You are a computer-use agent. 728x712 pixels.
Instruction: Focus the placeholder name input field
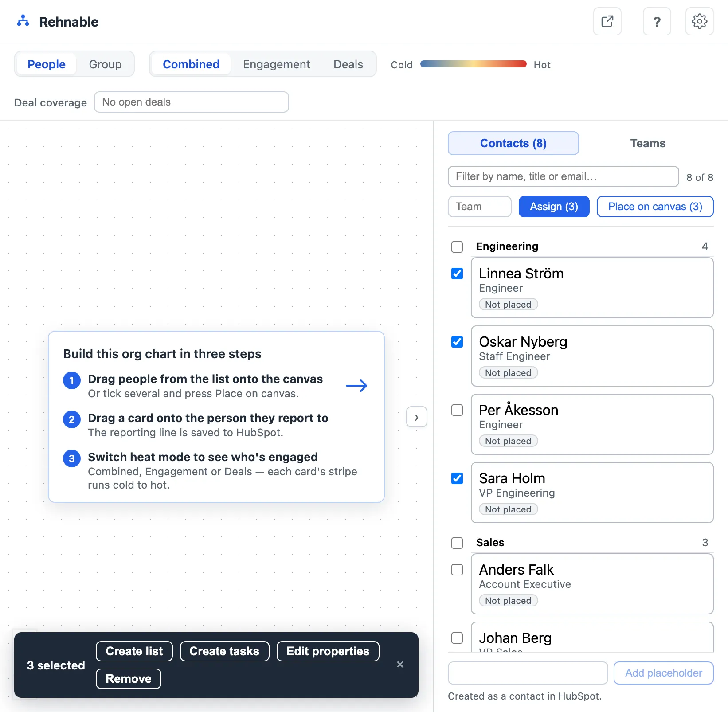(528, 673)
